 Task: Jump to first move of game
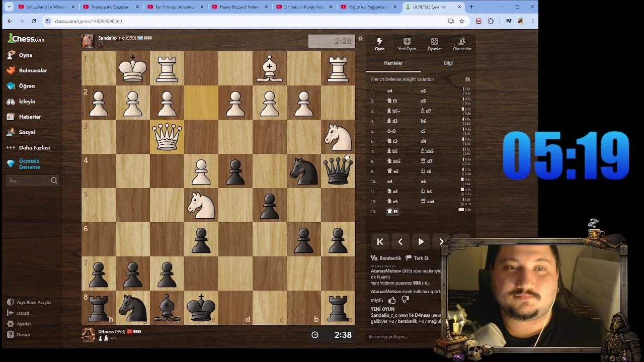tap(380, 242)
